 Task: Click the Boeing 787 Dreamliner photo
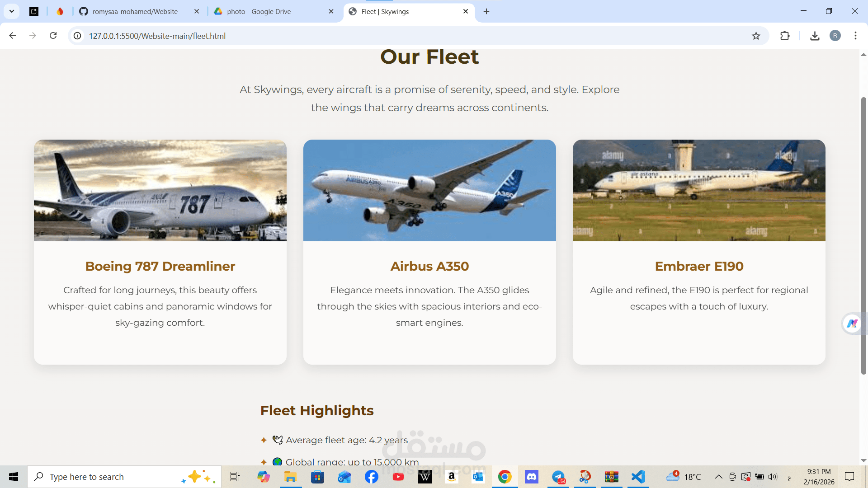pyautogui.click(x=160, y=190)
